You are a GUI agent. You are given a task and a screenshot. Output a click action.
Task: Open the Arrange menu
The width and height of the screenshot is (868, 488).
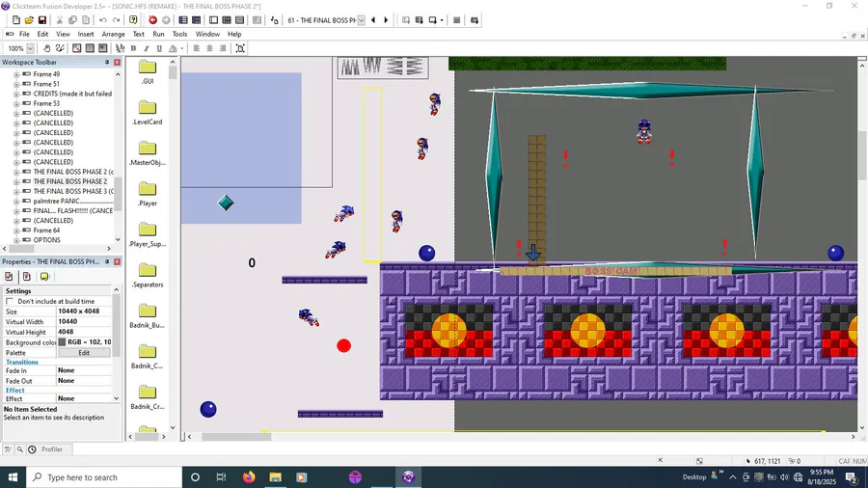coord(113,34)
